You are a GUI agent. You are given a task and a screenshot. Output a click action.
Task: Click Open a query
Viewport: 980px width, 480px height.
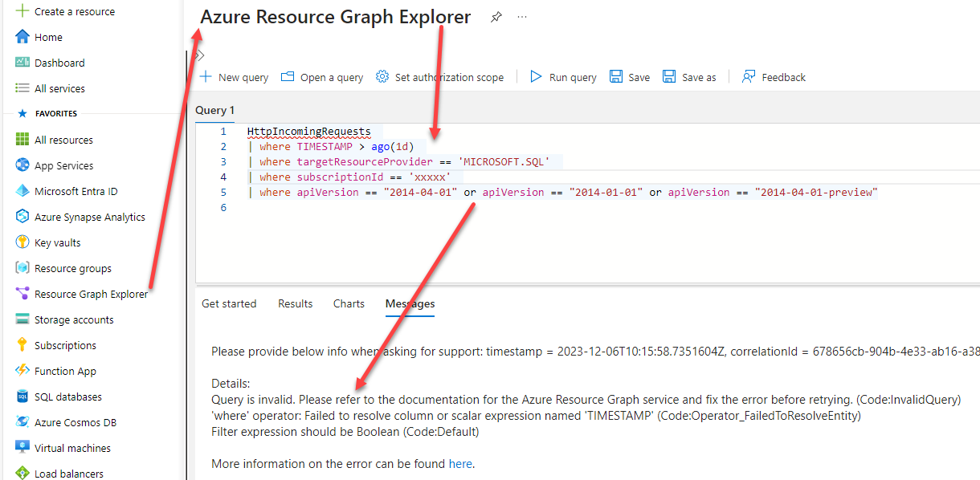pos(322,77)
